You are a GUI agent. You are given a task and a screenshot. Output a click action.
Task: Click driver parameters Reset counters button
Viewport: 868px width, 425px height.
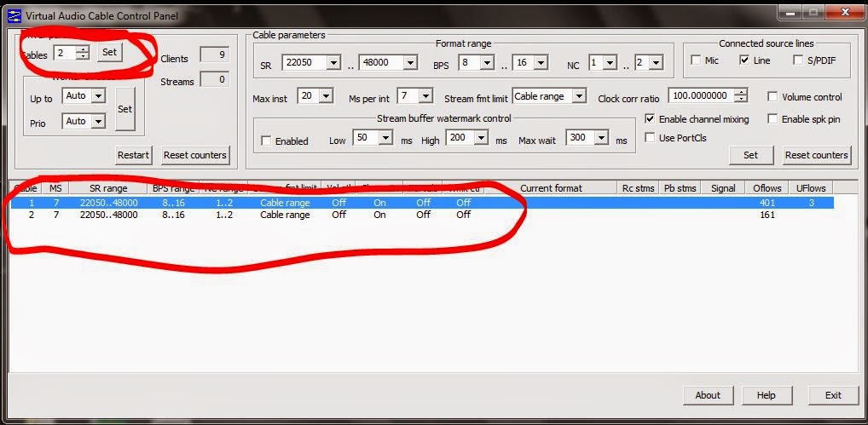[x=195, y=155]
